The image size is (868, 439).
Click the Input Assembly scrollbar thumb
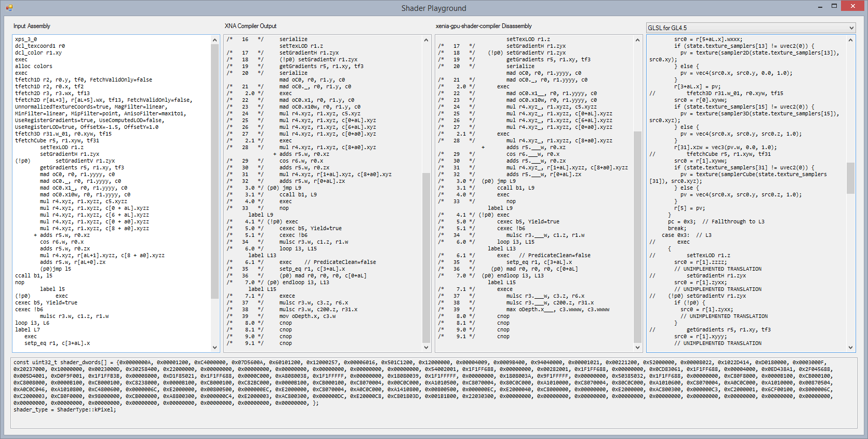(x=215, y=171)
